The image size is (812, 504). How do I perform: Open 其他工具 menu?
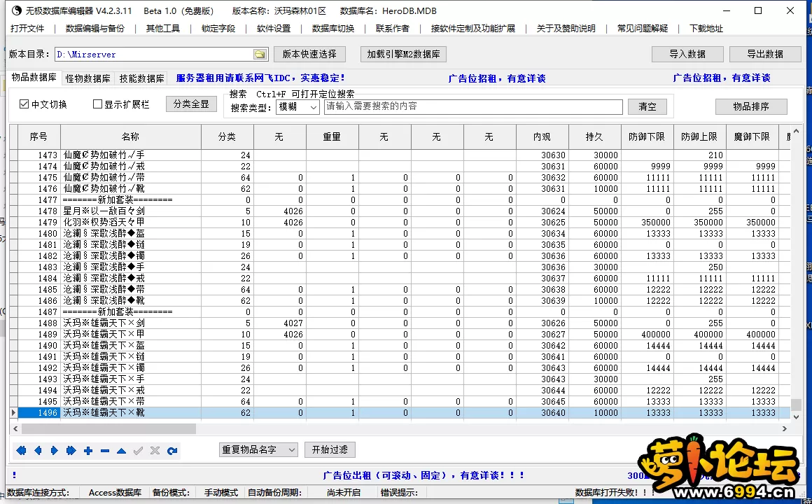point(163,29)
